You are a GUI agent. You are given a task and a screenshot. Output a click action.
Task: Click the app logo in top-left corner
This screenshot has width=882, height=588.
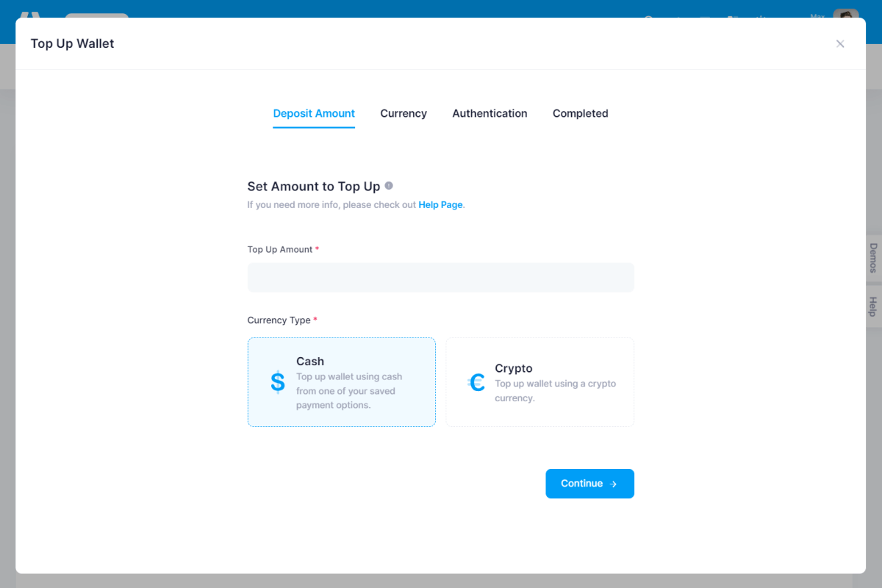(30, 15)
